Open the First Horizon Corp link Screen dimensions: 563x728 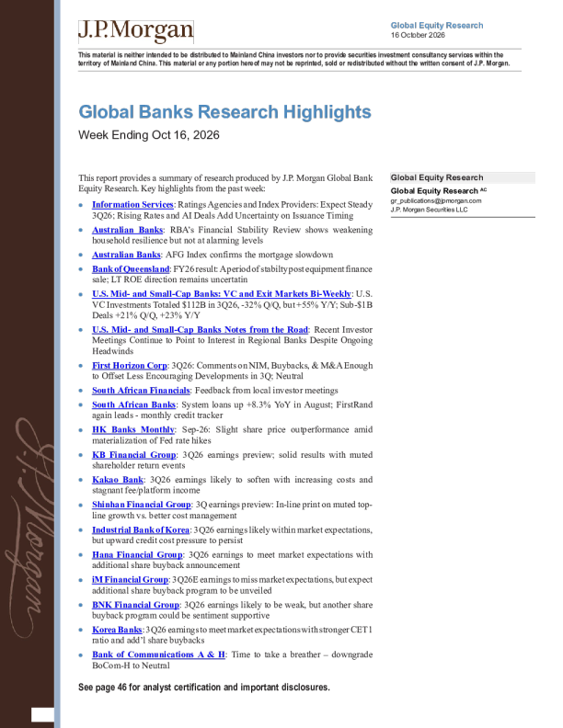click(x=129, y=366)
